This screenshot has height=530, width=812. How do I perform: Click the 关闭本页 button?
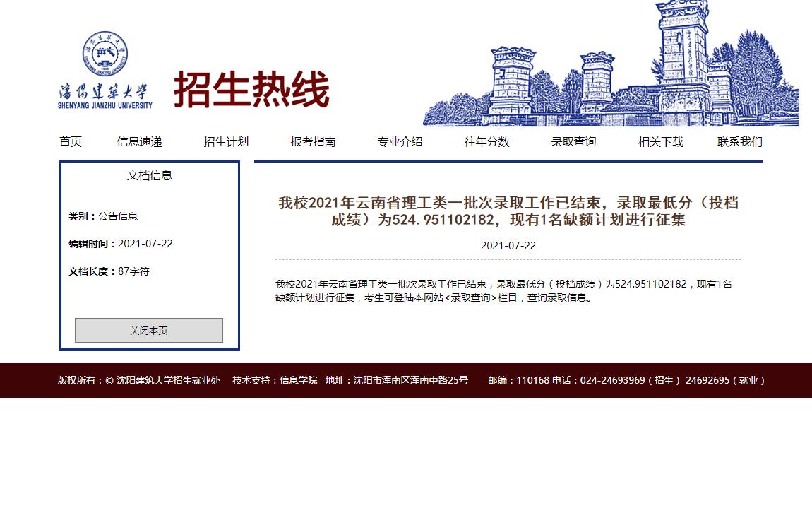[x=148, y=330]
